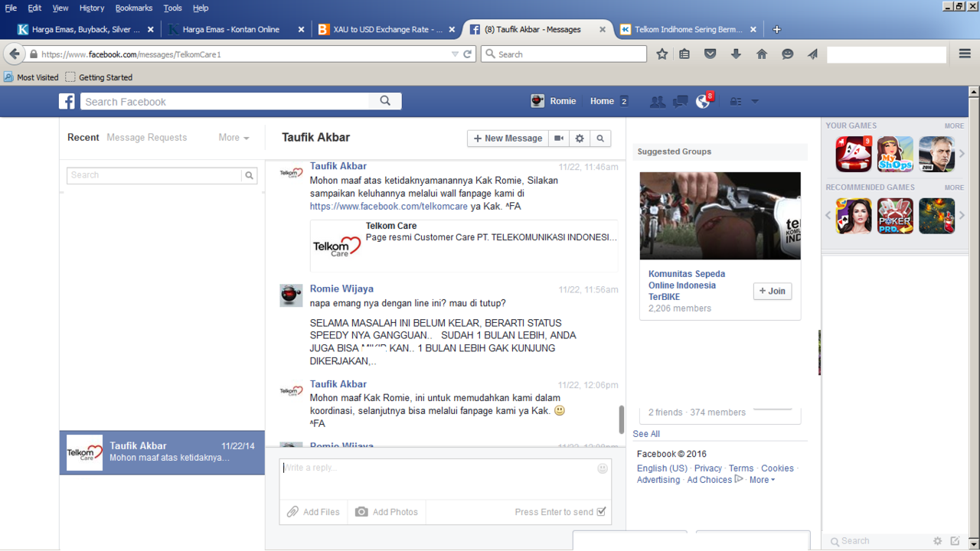980x551 pixels.
Task: Click Add Photos button
Action: click(387, 512)
